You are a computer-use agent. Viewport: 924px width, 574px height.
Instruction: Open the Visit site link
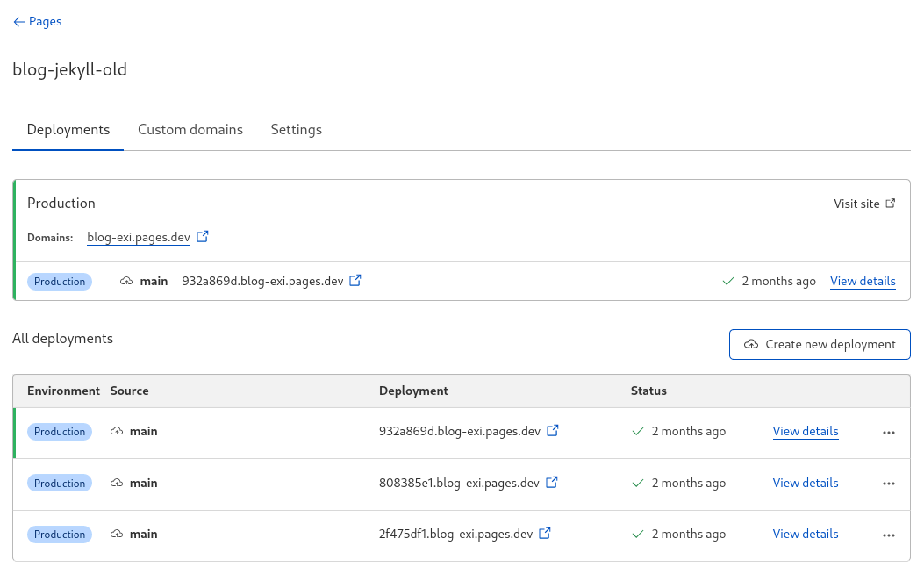tap(856, 204)
